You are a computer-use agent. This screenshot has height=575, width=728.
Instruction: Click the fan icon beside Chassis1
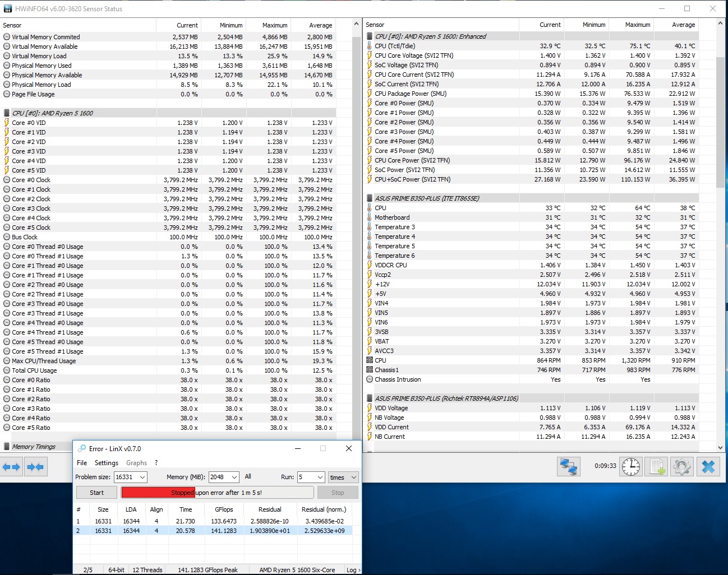pyautogui.click(x=370, y=370)
